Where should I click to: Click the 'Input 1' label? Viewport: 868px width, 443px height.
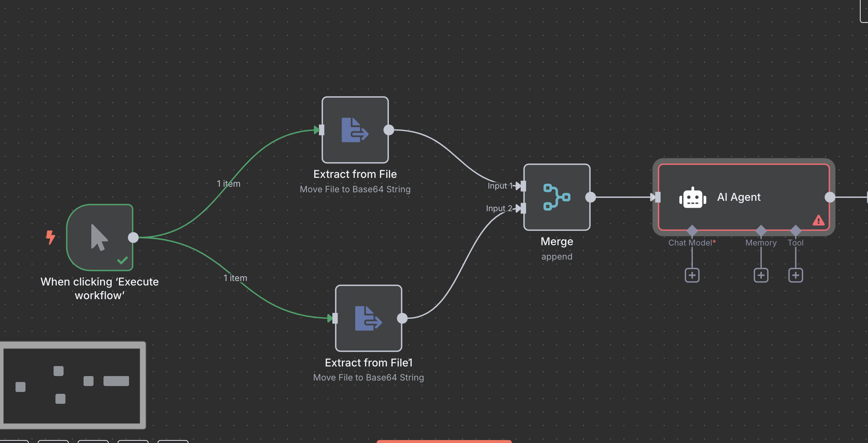pos(500,186)
